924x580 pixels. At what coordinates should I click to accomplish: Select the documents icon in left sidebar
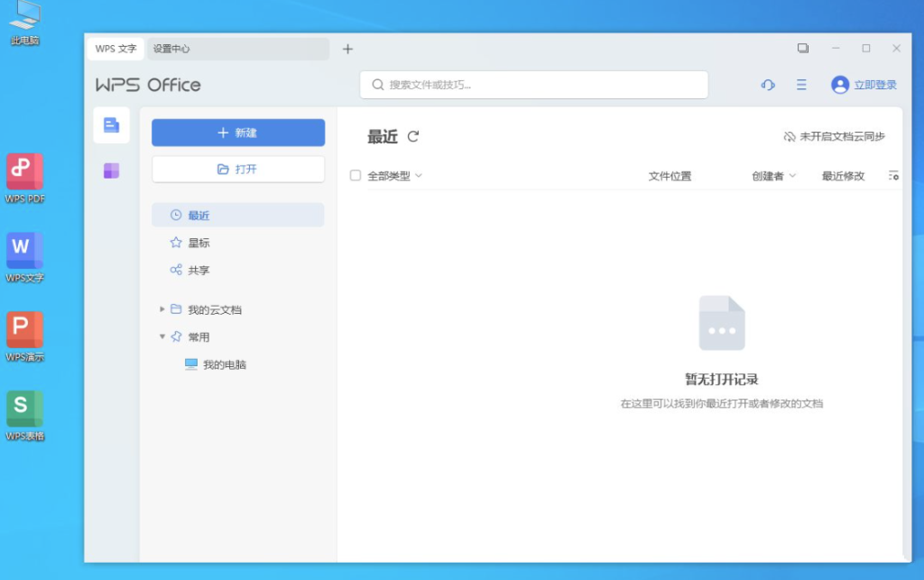[111, 124]
